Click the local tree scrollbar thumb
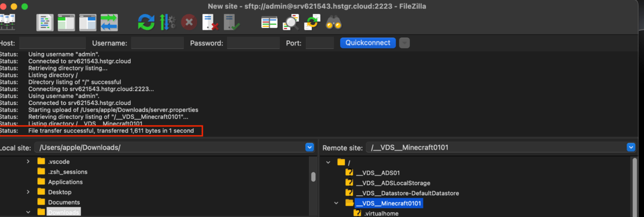This screenshot has height=217, width=644. [313, 177]
